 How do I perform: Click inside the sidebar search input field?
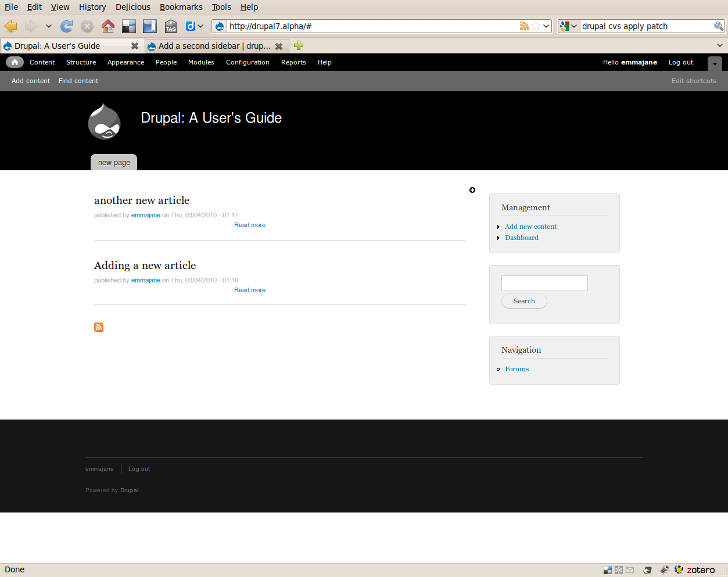pyautogui.click(x=544, y=283)
